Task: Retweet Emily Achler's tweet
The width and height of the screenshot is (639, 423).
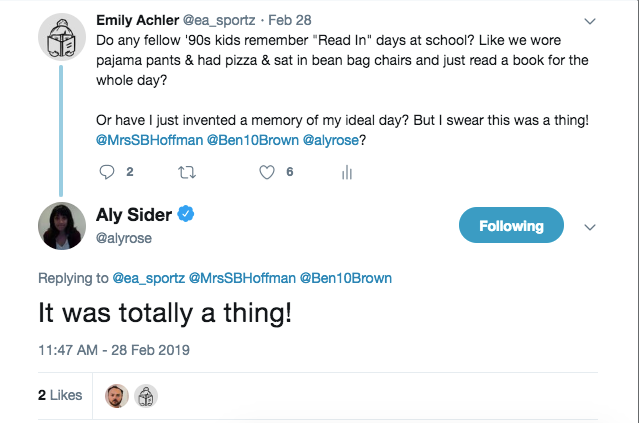Action: click(x=187, y=172)
